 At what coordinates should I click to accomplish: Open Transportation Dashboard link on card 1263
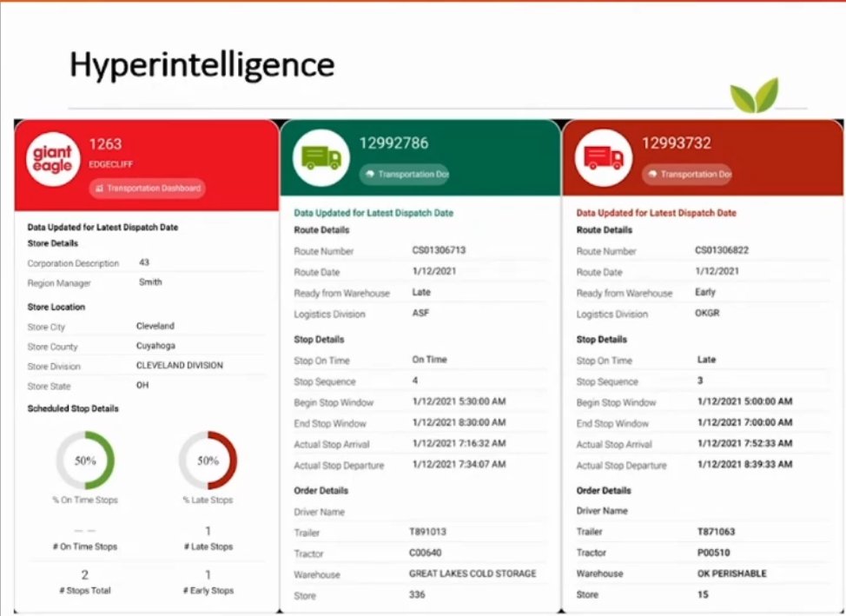(148, 189)
